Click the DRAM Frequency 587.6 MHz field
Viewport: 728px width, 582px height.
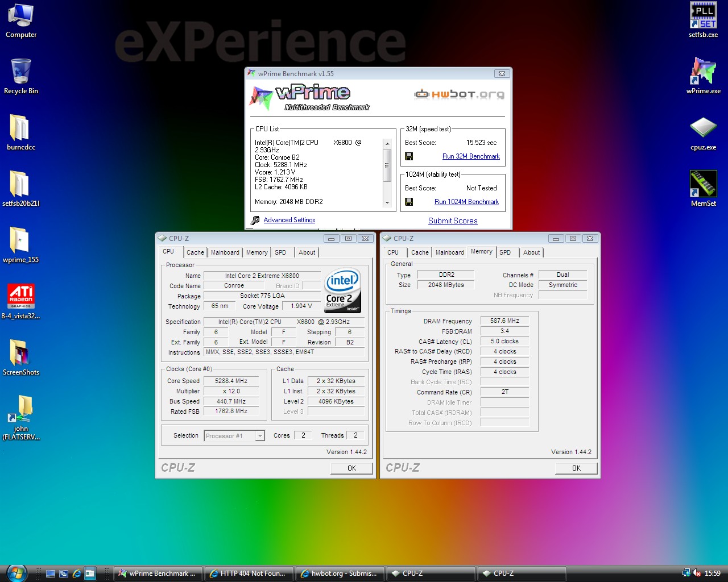505,321
